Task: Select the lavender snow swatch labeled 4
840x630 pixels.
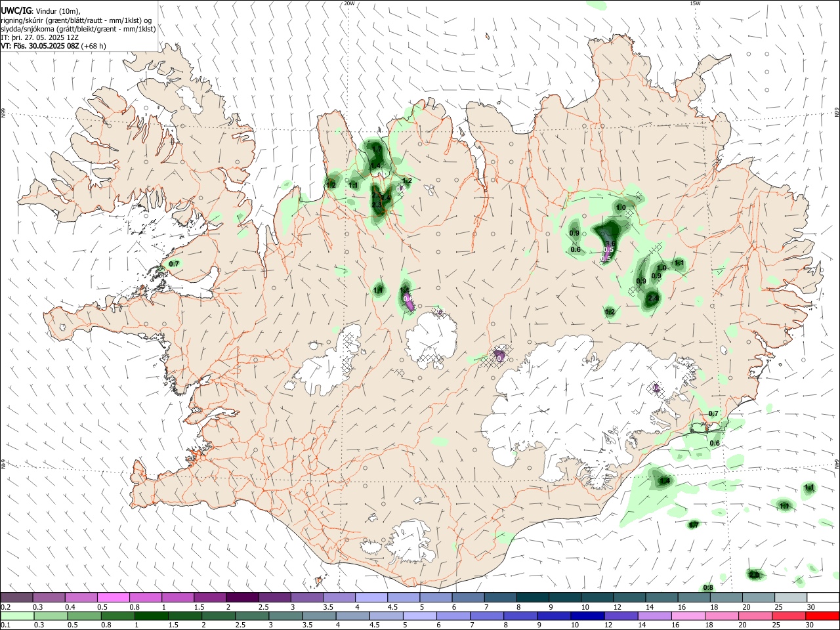Action: [x=371, y=597]
